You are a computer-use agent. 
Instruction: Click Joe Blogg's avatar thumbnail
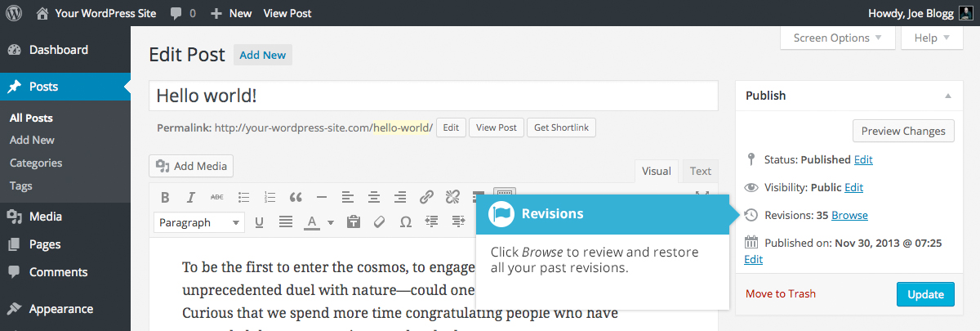click(x=965, y=13)
